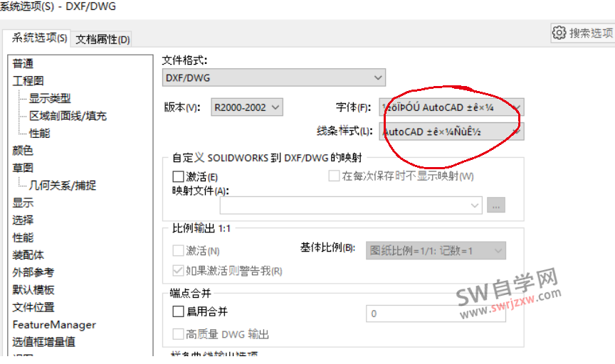
Task: Switch to the 文档属性 tab
Action: (x=102, y=39)
